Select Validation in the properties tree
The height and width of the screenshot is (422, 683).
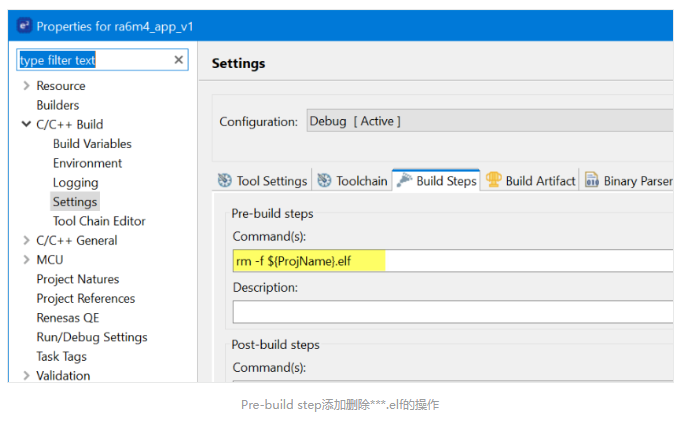click(x=63, y=375)
